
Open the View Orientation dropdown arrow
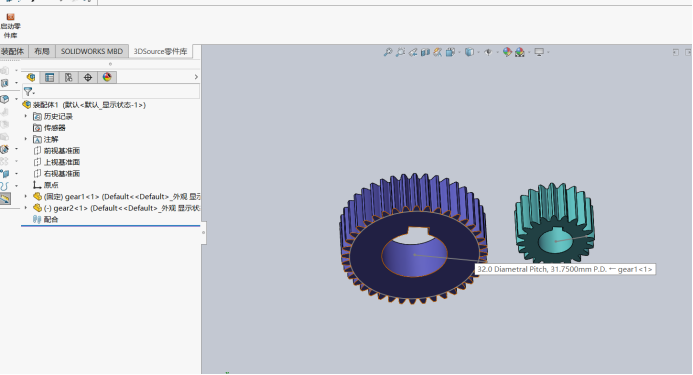[460, 53]
